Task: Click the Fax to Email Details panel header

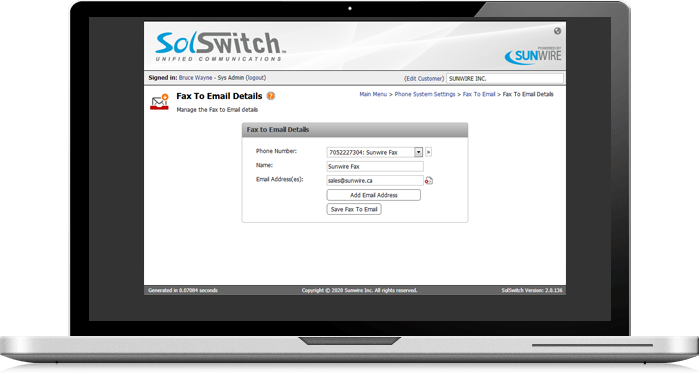Action: pyautogui.click(x=355, y=130)
